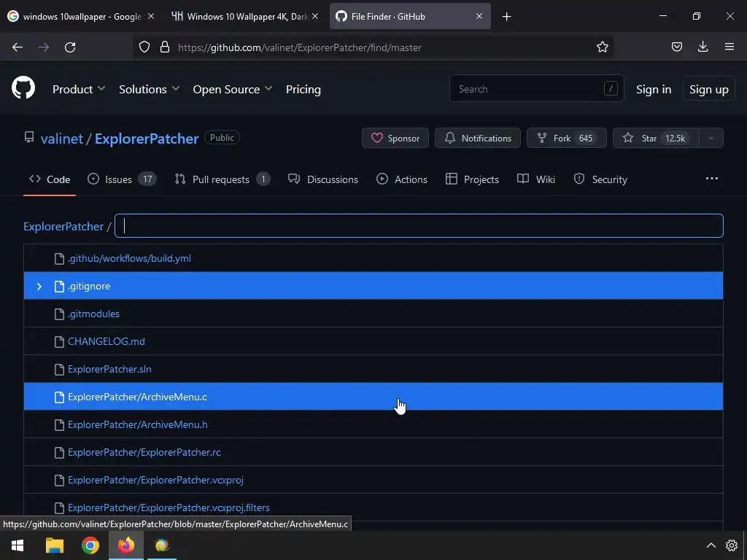The width and height of the screenshot is (747, 560).
Task: Open the Wiki tab
Action: (x=536, y=179)
